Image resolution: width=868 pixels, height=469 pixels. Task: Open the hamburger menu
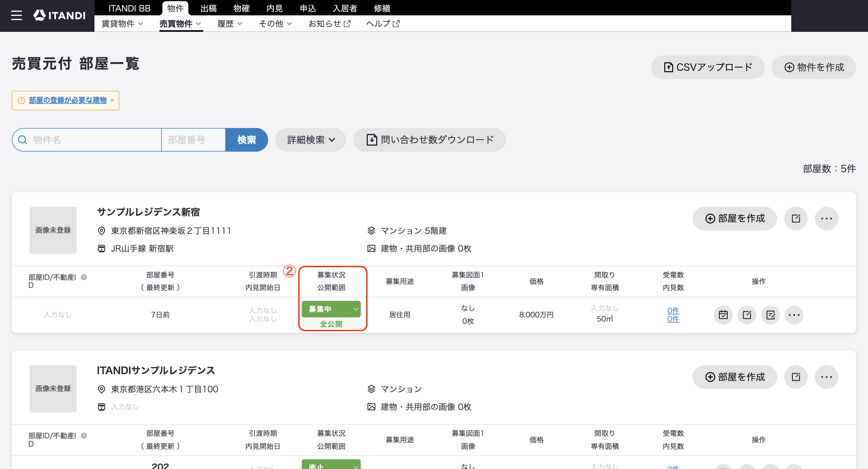click(16, 16)
